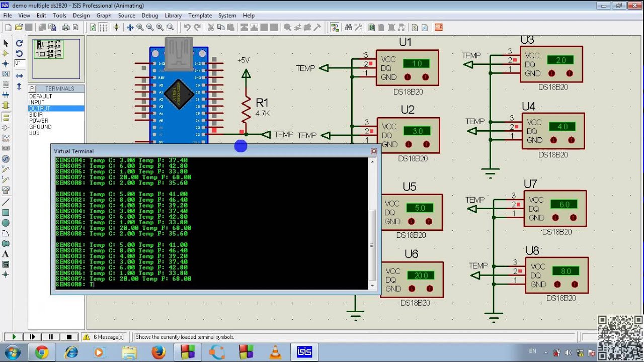Stop the running simulation
This screenshot has height=362, width=644.
[69, 337]
